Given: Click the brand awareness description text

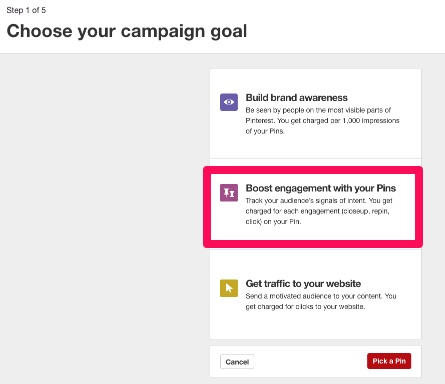Looking at the screenshot, I should tap(322, 120).
